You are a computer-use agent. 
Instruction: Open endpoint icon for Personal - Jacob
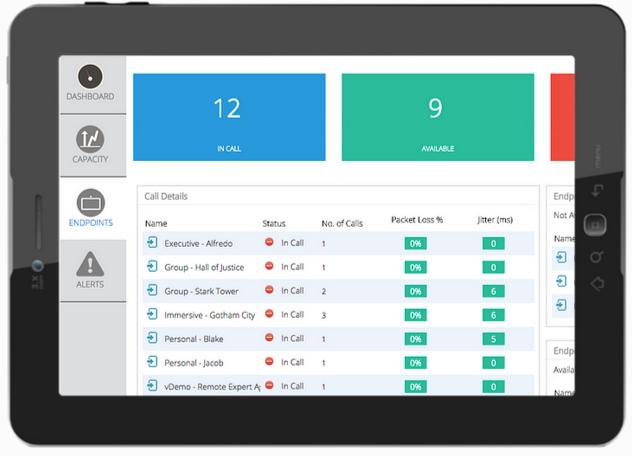[x=152, y=362]
